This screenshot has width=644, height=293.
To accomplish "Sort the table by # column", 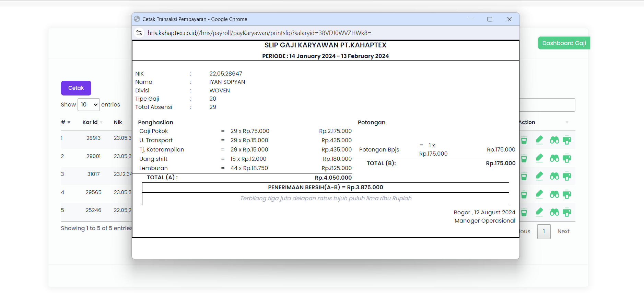I will [x=66, y=122].
